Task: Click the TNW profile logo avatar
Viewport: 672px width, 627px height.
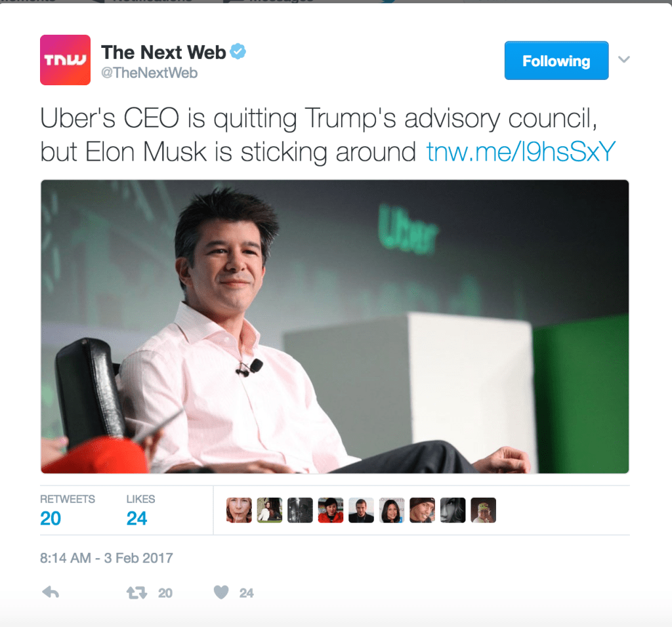Action: [x=65, y=60]
